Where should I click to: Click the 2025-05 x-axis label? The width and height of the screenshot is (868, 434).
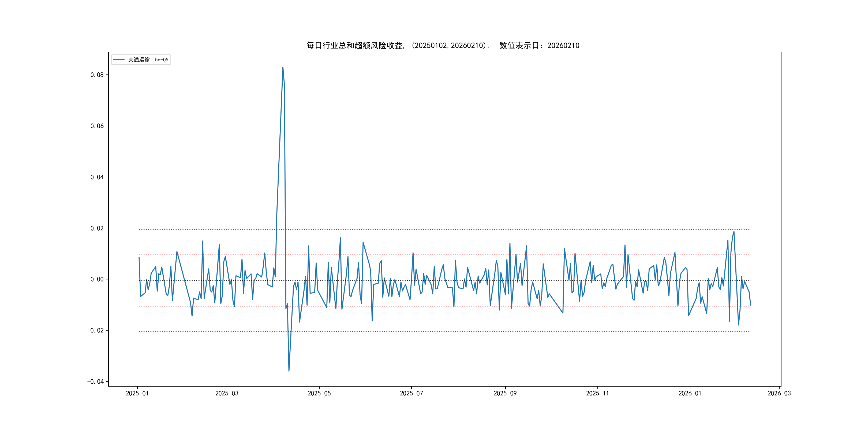319,393
